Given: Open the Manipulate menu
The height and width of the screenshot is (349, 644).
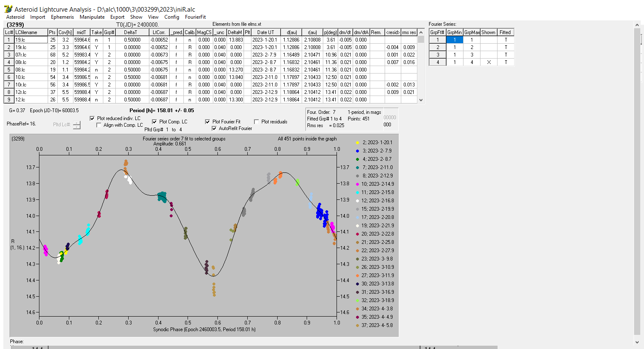Looking at the screenshot, I should [x=92, y=17].
